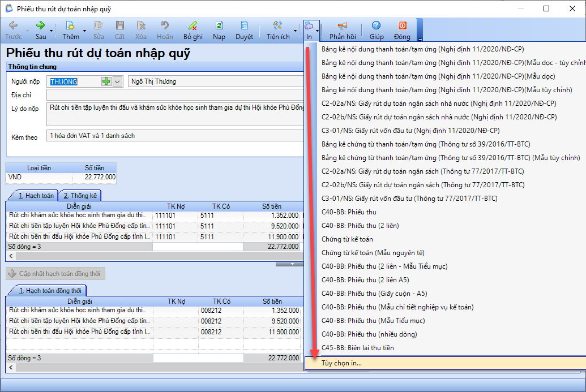
Task: Click Cập nhật hạch toán đồng thời button
Action: coord(55,274)
